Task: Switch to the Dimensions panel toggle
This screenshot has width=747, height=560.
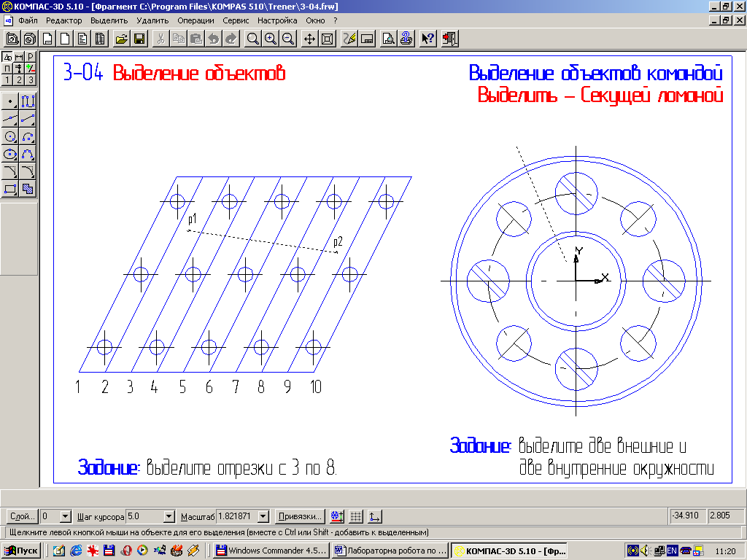Action: point(19,57)
